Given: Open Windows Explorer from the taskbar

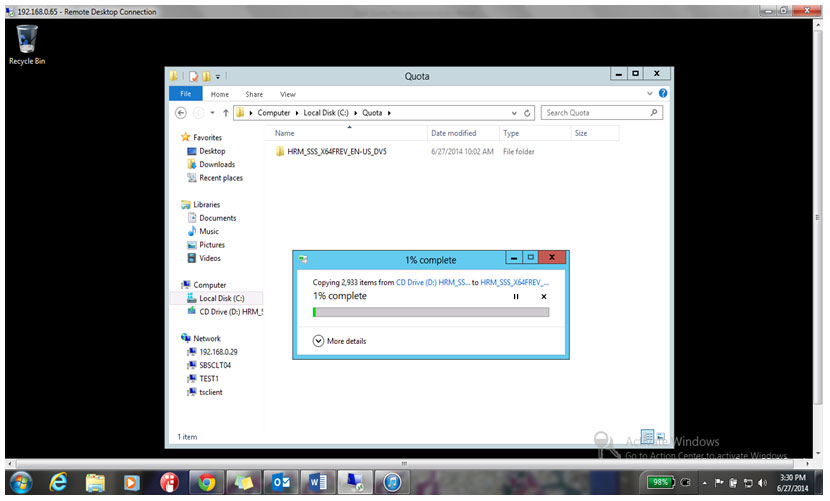Looking at the screenshot, I should click(96, 482).
